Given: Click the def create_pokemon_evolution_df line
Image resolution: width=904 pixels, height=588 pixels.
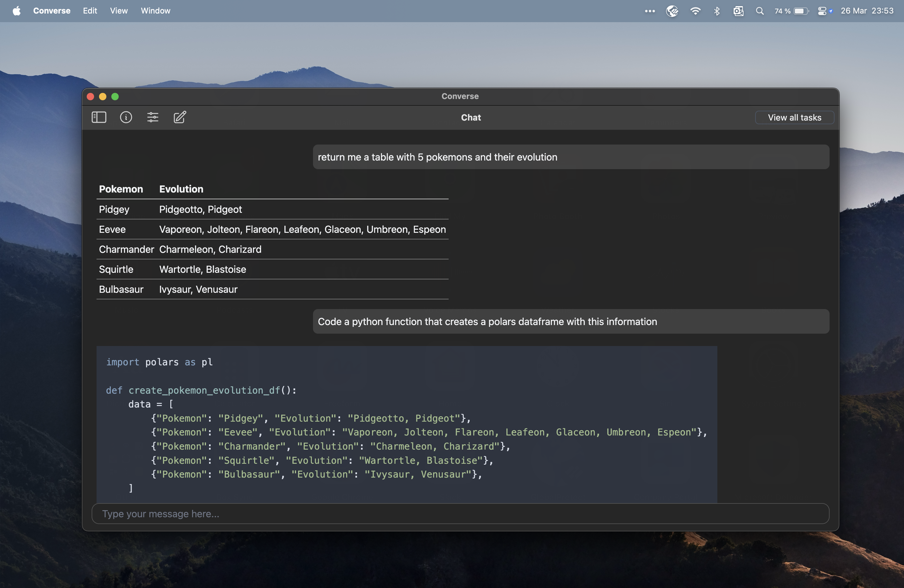Looking at the screenshot, I should click(x=201, y=390).
